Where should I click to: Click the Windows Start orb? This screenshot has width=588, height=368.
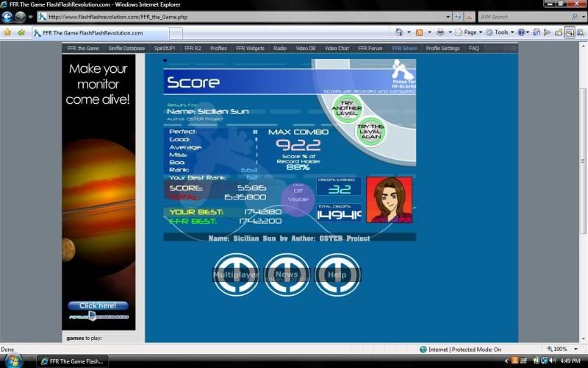point(12,361)
